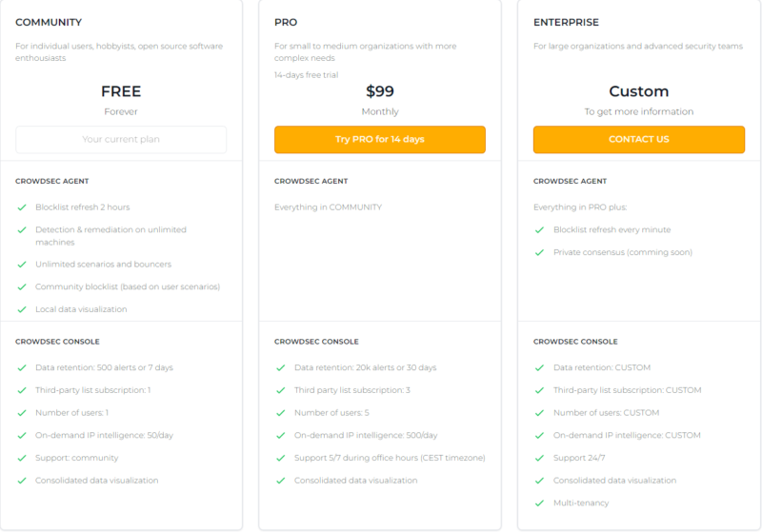Click checkmark next to Support: community
This screenshot has width=762, height=532.
tap(21, 458)
